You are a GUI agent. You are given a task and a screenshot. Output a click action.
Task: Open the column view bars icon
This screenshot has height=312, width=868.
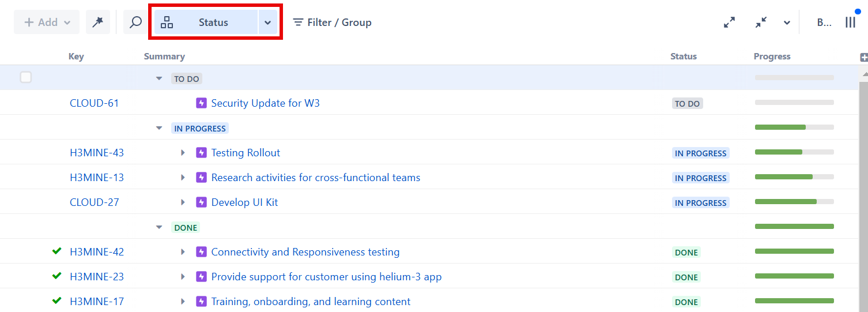(x=850, y=22)
